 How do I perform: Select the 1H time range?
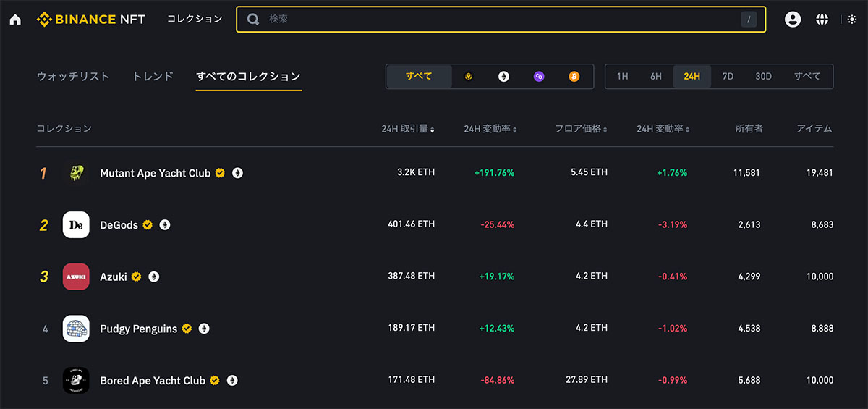[622, 76]
